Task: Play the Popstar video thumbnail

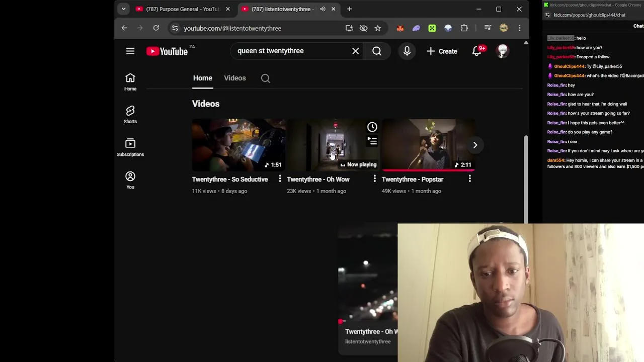Action: [428, 145]
